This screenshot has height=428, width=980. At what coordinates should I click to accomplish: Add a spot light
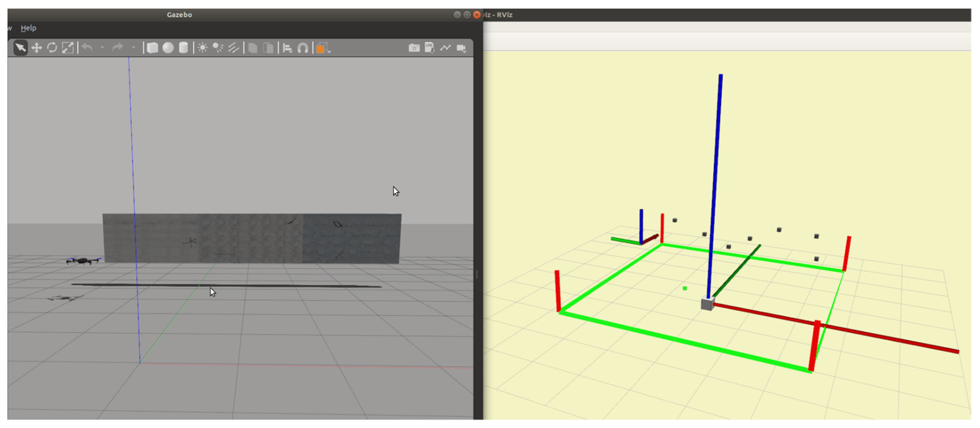[x=218, y=48]
